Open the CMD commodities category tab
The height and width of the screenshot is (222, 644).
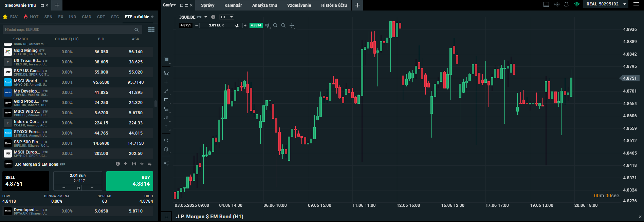click(x=87, y=17)
